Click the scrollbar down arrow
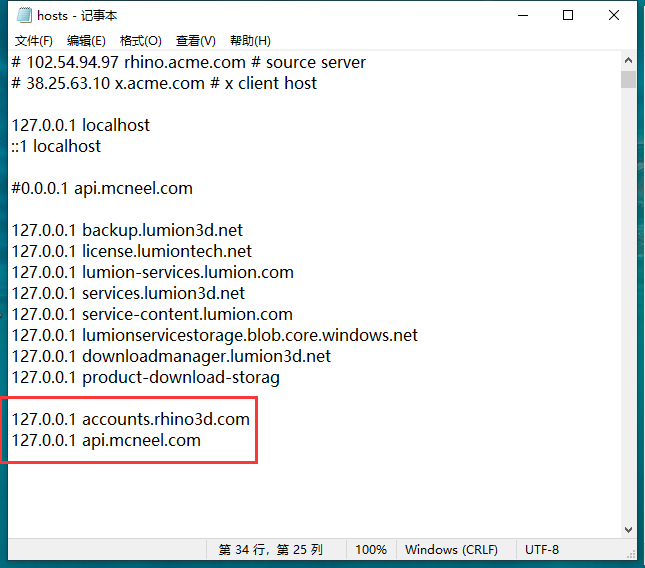645x568 pixels. (628, 530)
